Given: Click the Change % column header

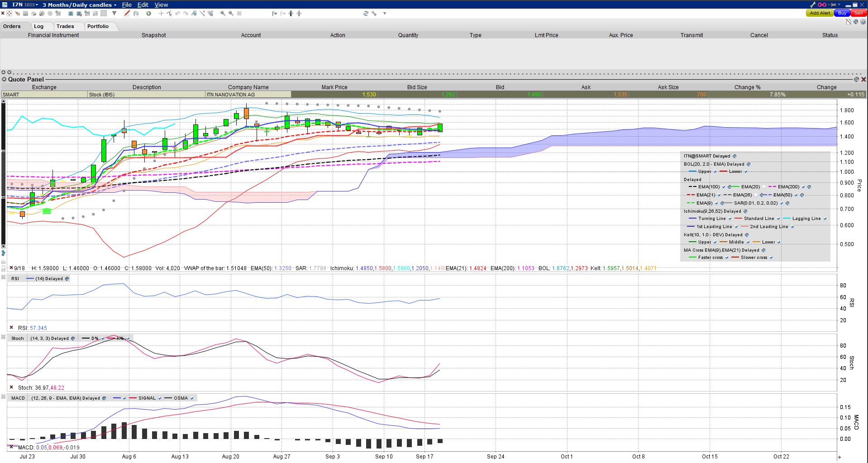Looking at the screenshot, I should pyautogui.click(x=747, y=87).
